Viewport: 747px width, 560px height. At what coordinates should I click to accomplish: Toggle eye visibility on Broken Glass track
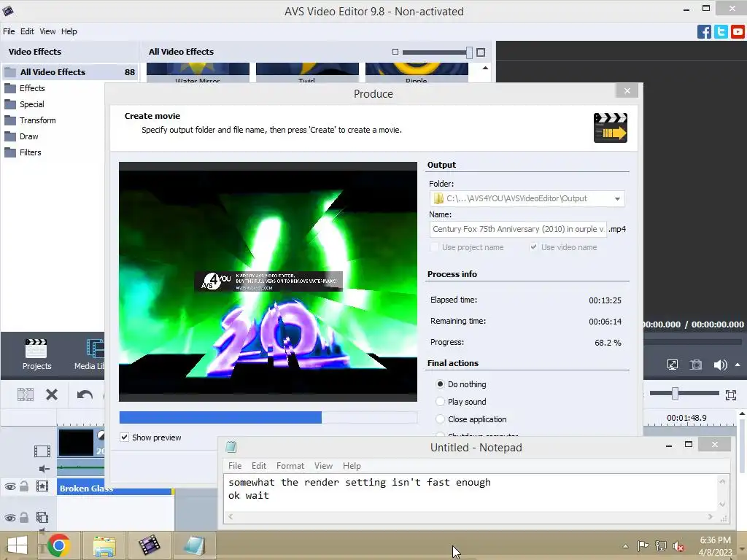point(10,486)
